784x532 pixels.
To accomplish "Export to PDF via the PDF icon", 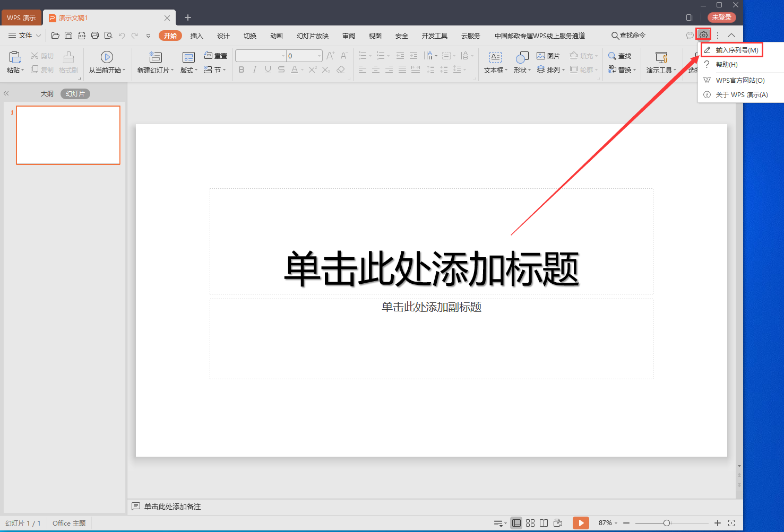I will pos(82,36).
